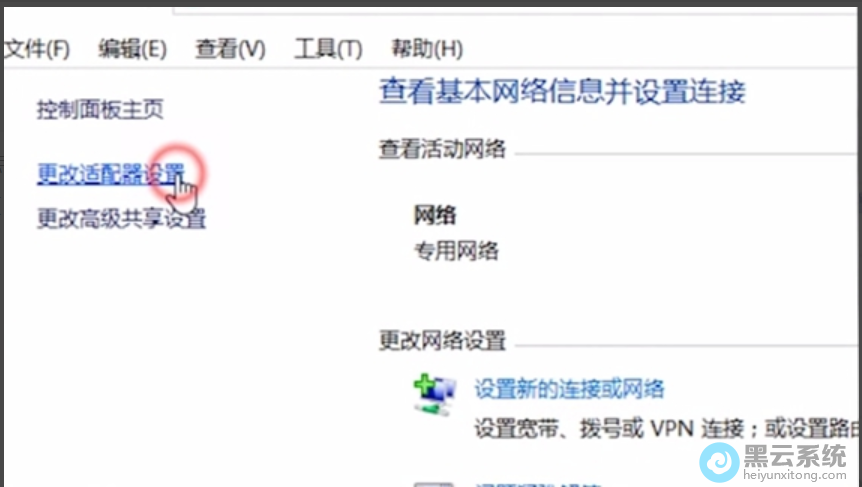Click the 查看基本网络信息并设置连接 heading
The width and height of the screenshot is (862, 487).
pos(562,92)
